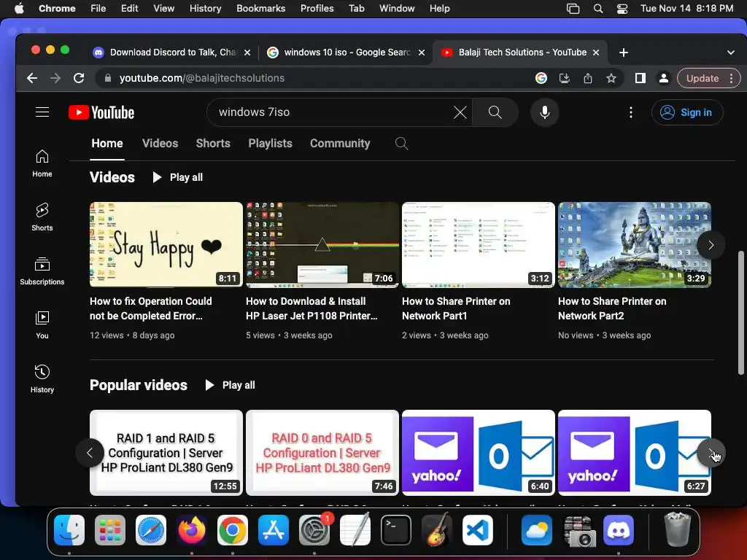Click the Chrome Update button
Screen dimensions: 747x560
(703, 78)
